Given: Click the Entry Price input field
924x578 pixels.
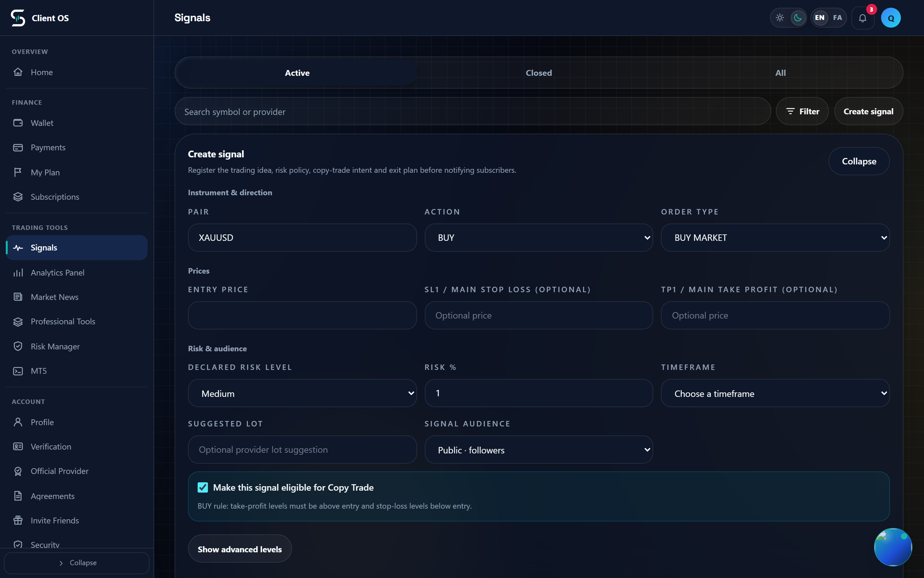Looking at the screenshot, I should click(x=302, y=315).
